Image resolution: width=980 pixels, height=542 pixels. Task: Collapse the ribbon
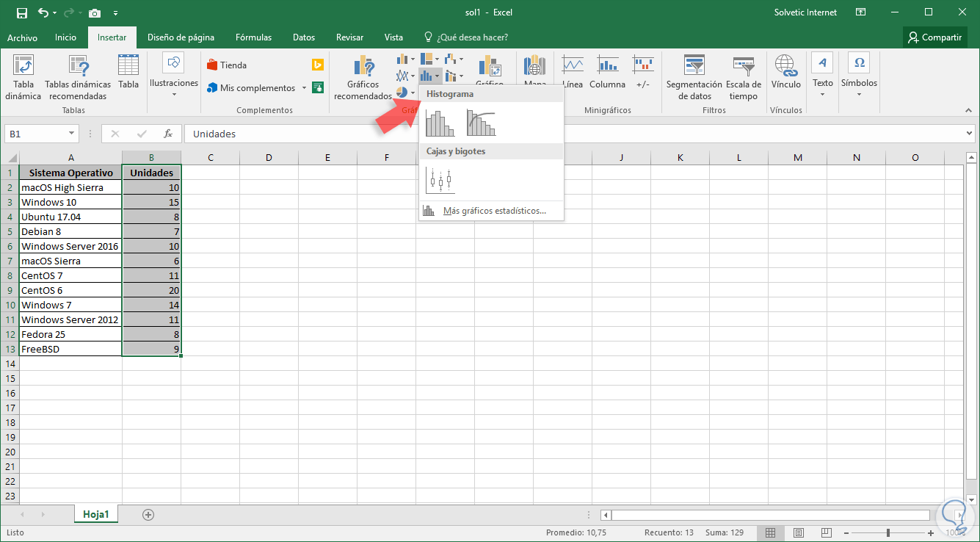point(968,110)
